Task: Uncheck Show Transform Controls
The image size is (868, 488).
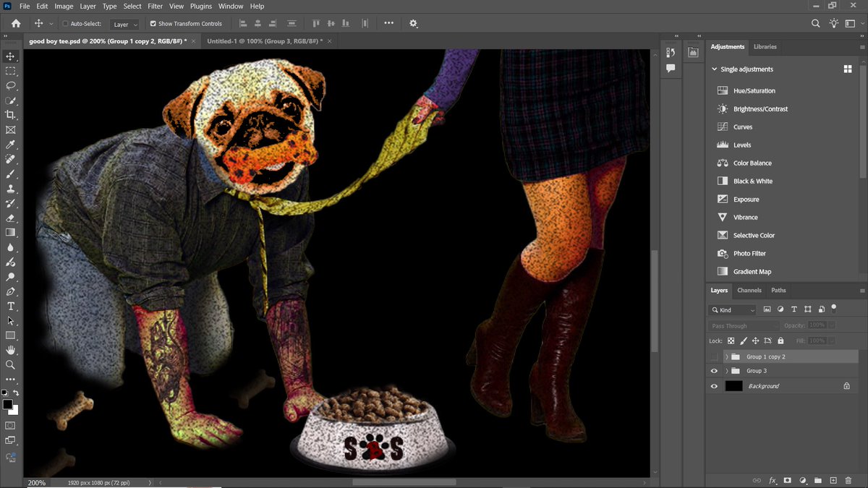Action: pyautogui.click(x=153, y=24)
